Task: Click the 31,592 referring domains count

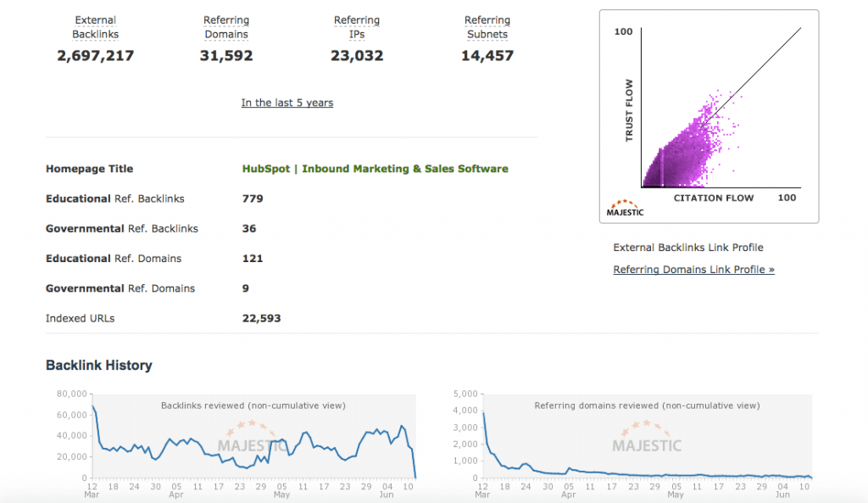Action: (226, 56)
